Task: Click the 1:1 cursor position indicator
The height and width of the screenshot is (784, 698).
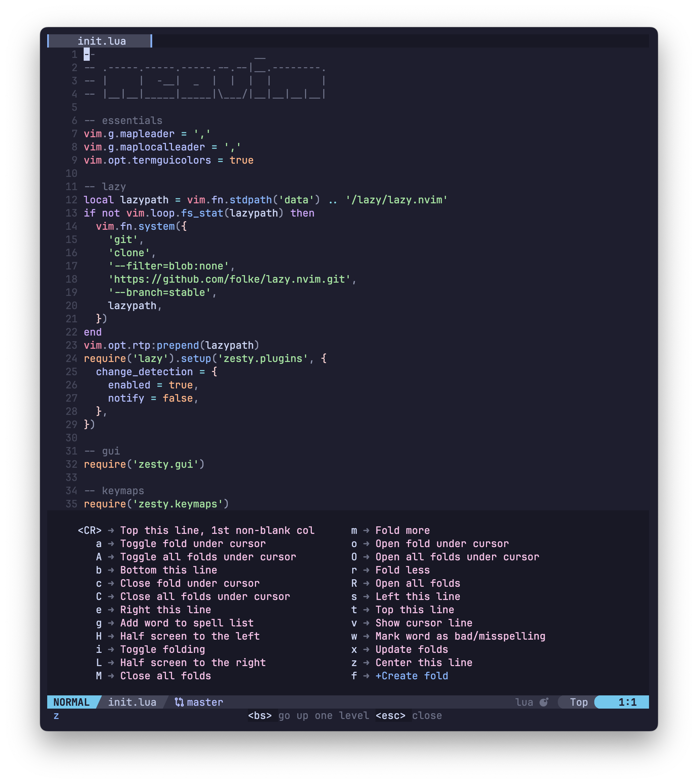Action: tap(628, 702)
